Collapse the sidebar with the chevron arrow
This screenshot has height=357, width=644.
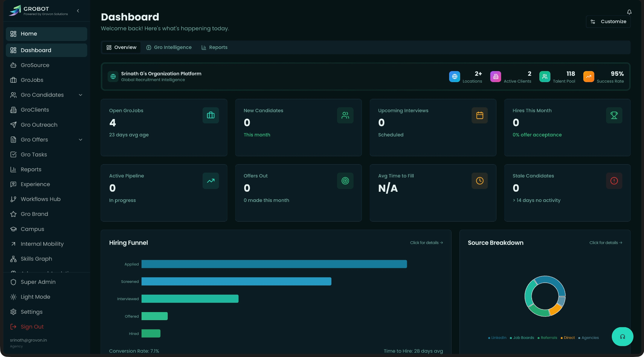(78, 11)
